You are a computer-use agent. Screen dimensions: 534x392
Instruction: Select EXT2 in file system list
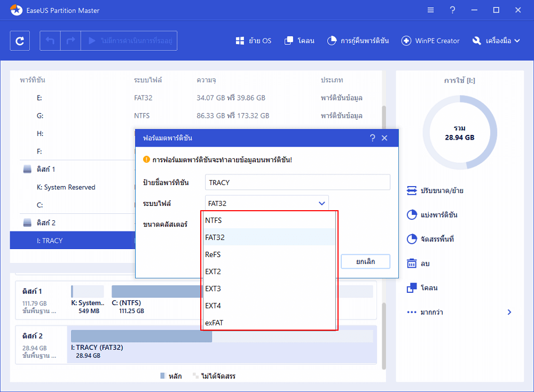tap(269, 271)
